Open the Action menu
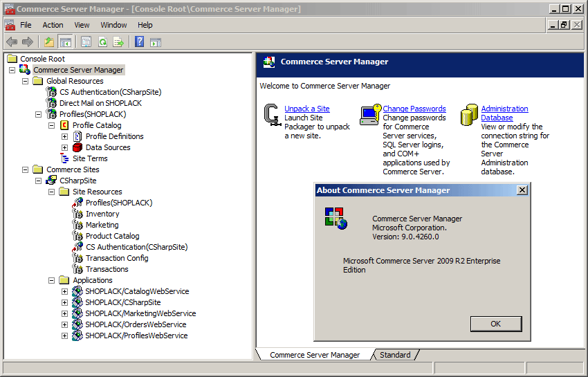 pos(53,25)
